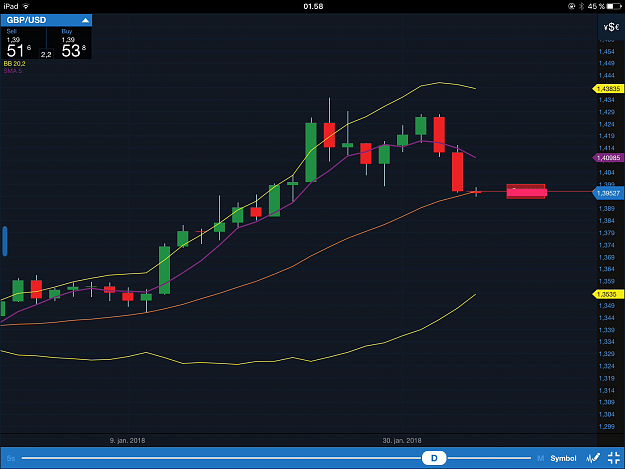625x469 pixels.
Task: Open the Symbol menu
Action: tap(563, 458)
